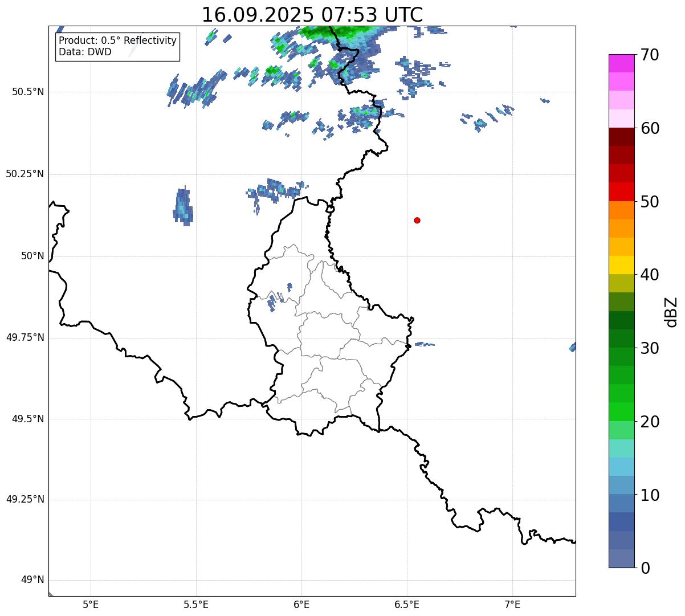Click the 7°E longitude label

coord(512,604)
